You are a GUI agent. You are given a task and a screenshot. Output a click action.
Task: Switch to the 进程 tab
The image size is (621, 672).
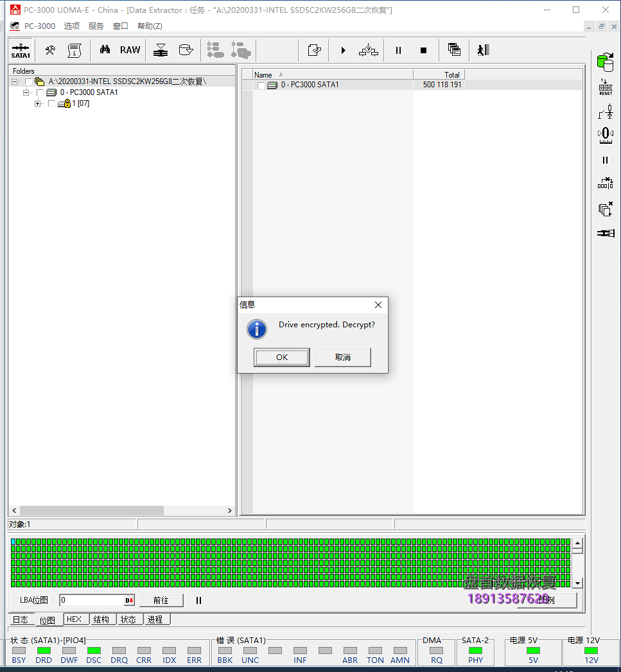pos(155,619)
